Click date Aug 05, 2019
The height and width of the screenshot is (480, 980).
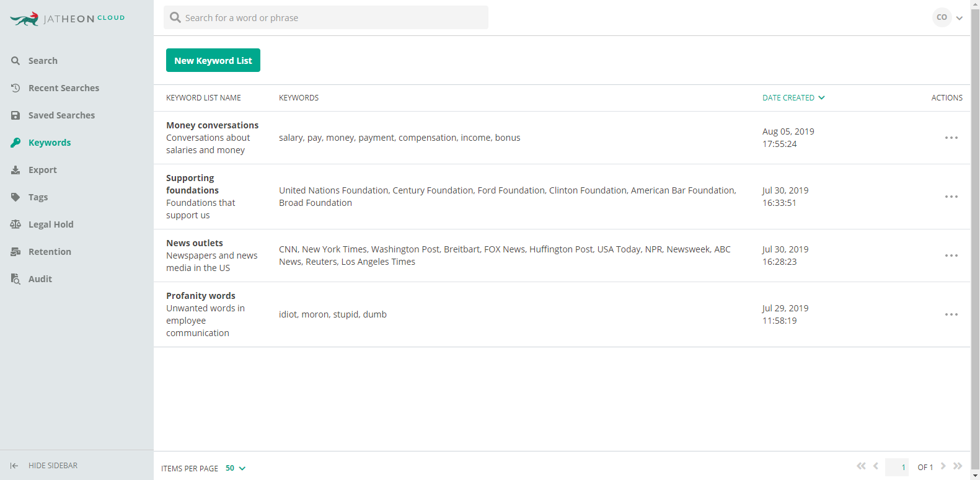pyautogui.click(x=788, y=131)
